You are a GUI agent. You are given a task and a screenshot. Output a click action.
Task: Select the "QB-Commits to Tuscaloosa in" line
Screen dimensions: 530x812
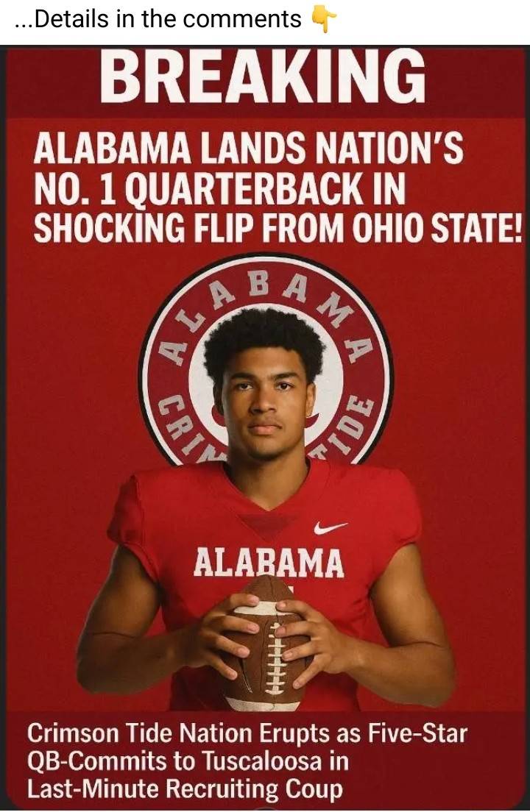coord(188,761)
